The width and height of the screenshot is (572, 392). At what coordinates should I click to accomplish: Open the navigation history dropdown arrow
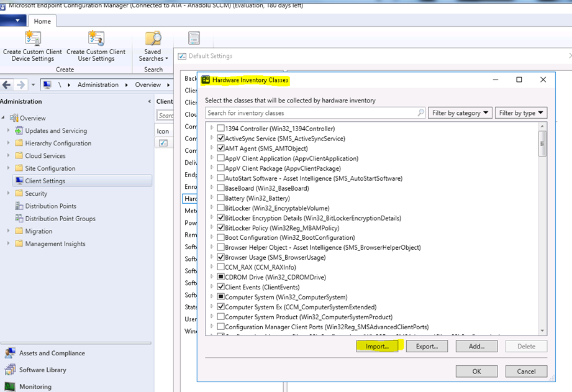(x=33, y=84)
